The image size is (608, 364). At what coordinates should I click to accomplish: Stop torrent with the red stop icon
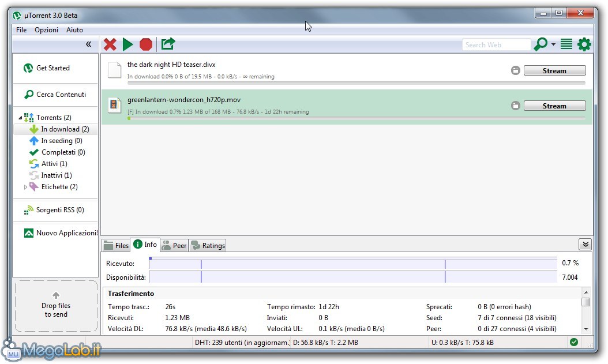(x=146, y=44)
